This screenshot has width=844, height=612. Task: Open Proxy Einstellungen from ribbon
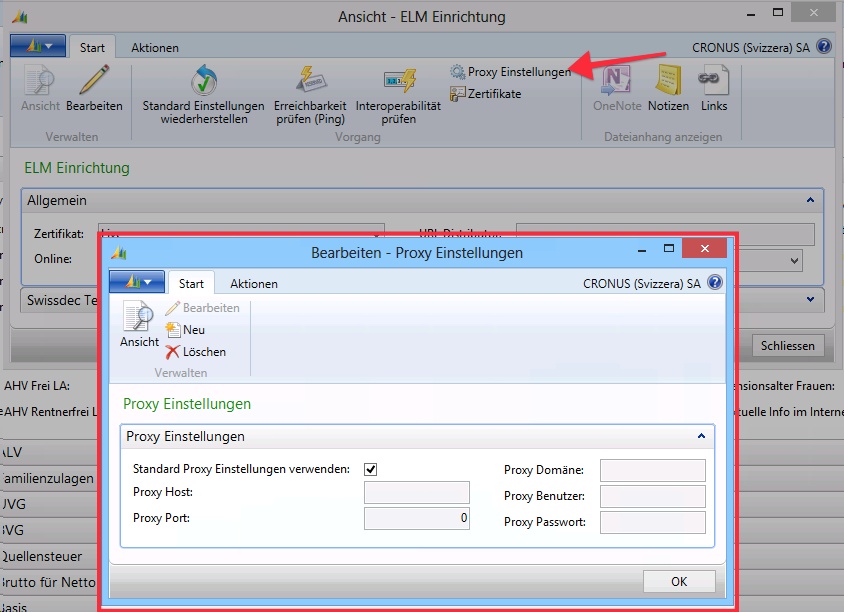coord(510,72)
